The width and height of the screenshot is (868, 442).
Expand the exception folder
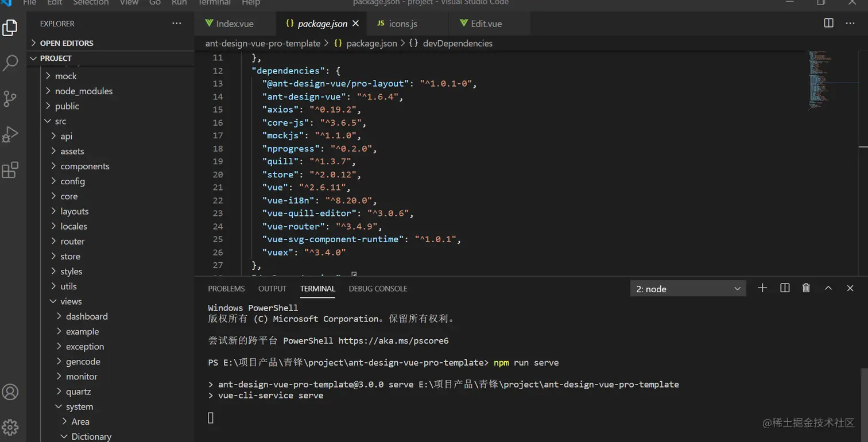(x=111, y=347)
